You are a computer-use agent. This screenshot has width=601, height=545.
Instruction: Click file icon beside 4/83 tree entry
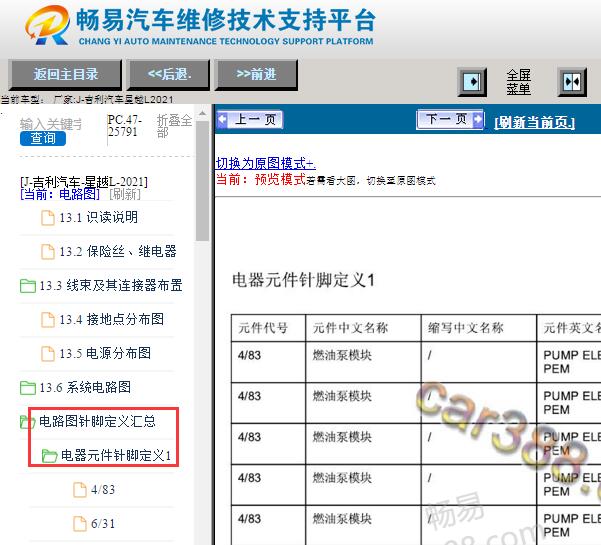pyautogui.click(x=80, y=489)
